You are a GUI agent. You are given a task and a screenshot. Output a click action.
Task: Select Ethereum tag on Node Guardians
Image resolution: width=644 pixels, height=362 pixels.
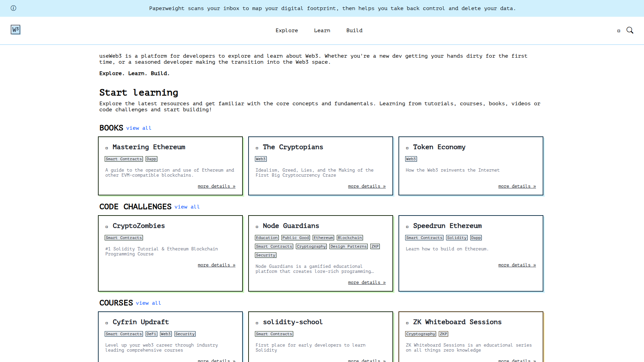coord(323,238)
